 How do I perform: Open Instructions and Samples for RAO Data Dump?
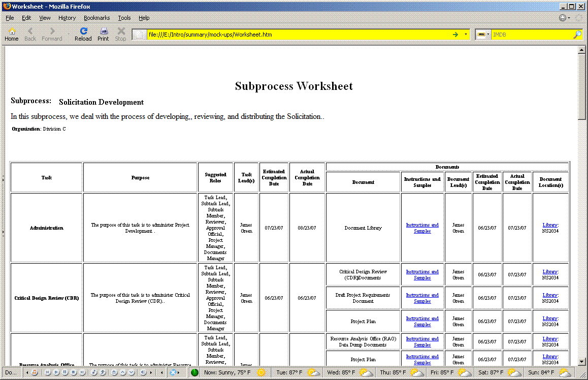click(x=422, y=342)
